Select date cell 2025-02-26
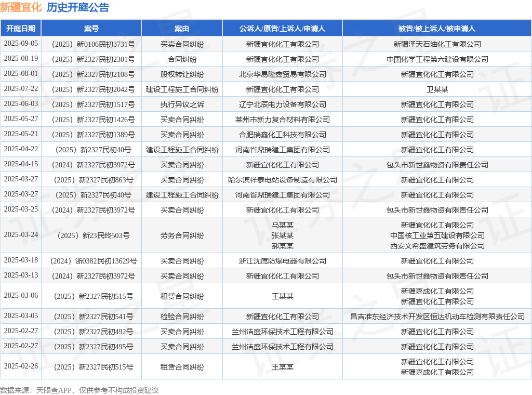 (21, 366)
